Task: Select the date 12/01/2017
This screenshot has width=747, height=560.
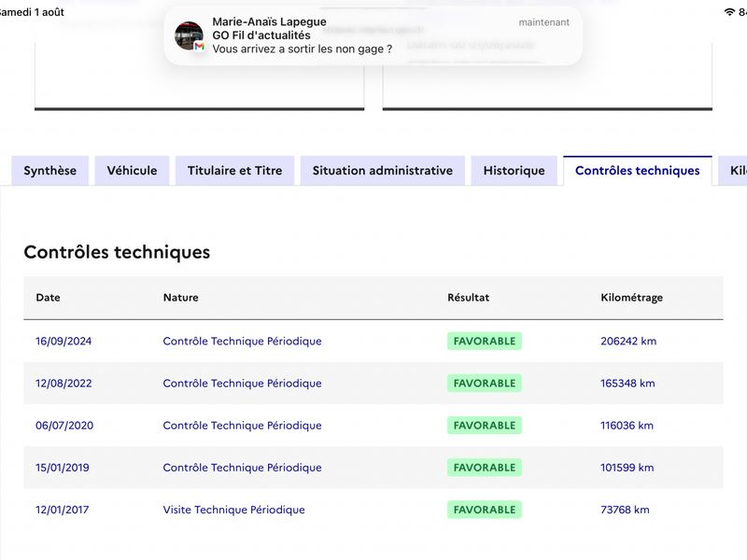Action: point(63,510)
